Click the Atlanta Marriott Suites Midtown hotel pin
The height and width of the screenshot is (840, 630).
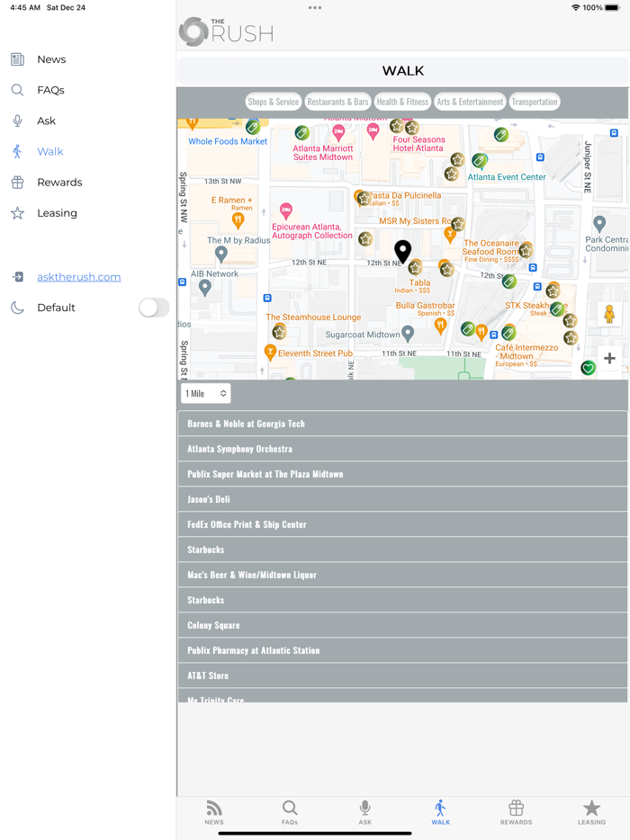click(338, 132)
